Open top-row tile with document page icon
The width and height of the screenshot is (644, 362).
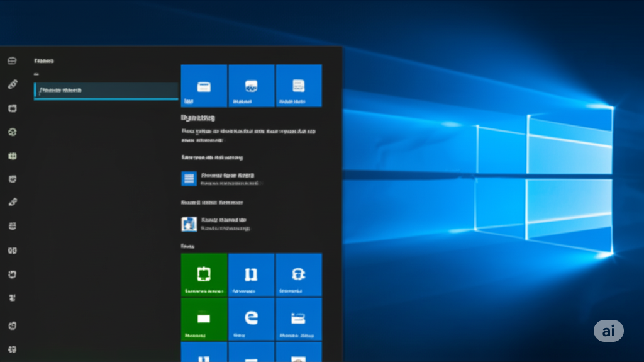299,86
